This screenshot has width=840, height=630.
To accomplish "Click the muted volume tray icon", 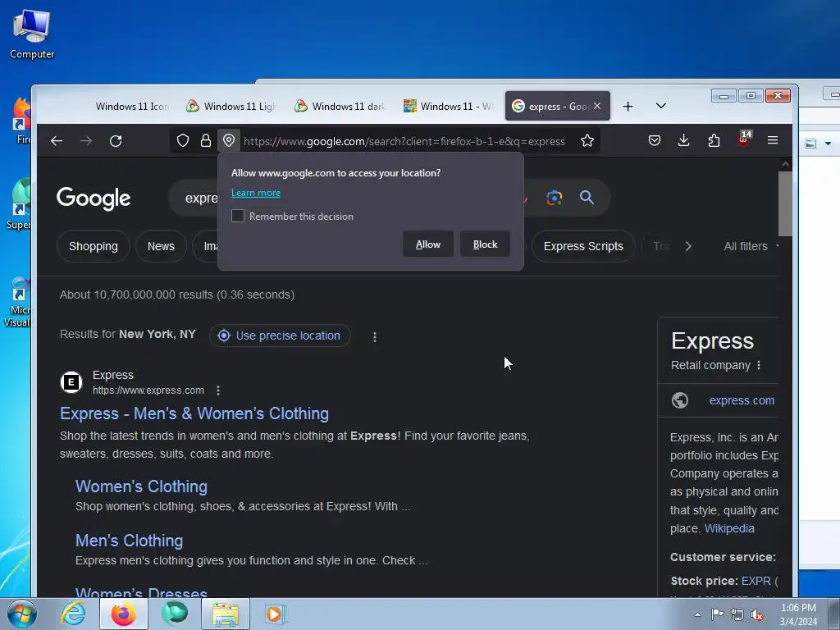I will click(x=757, y=614).
